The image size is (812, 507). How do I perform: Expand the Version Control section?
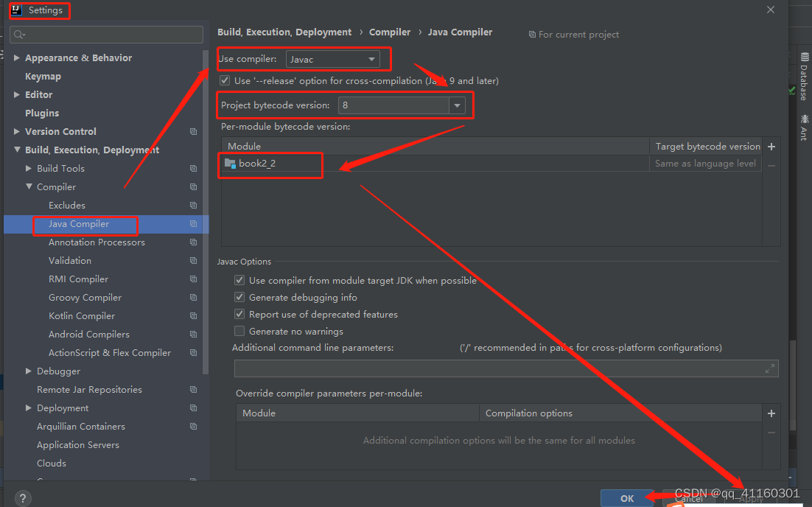click(x=16, y=132)
